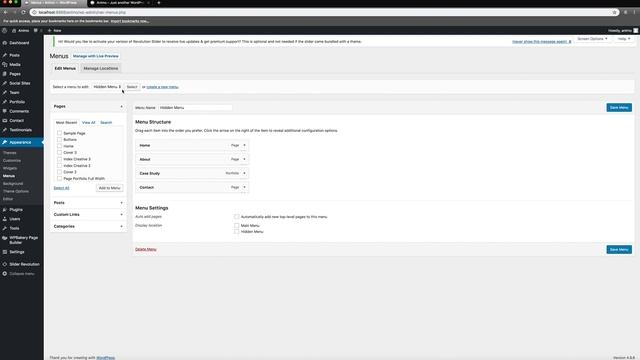The height and width of the screenshot is (360, 640).
Task: Tick the Page Portfolio Full Width checkbox
Action: tap(60, 178)
